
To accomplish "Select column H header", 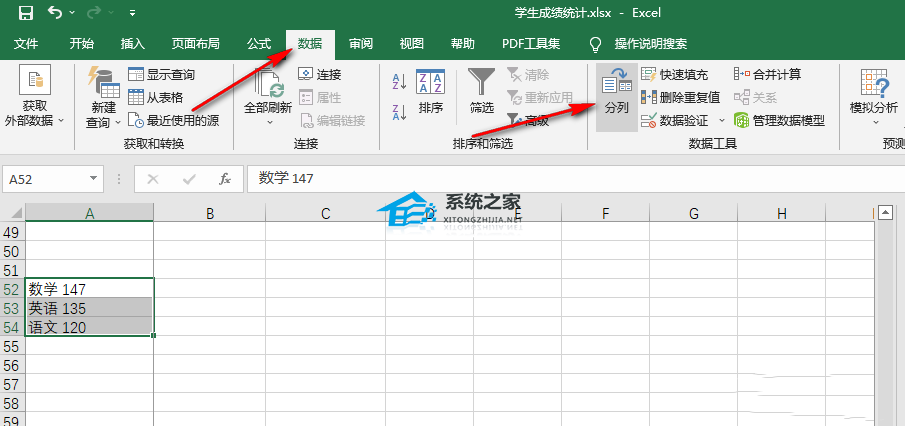I will pyautogui.click(x=781, y=214).
